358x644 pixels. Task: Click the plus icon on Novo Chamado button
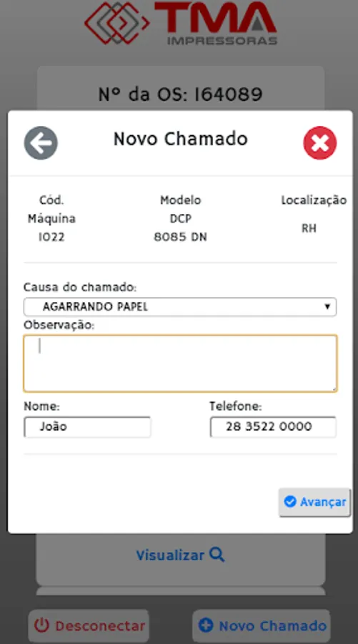pyautogui.click(x=206, y=625)
